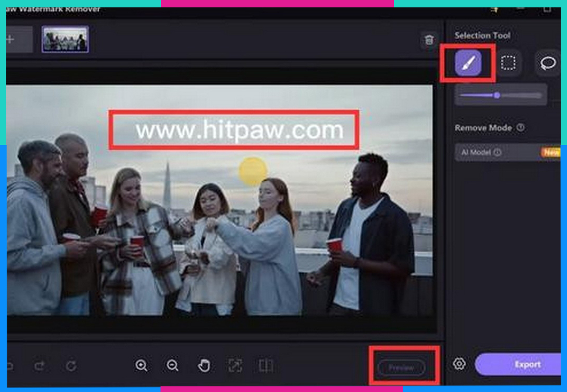
Task: Select the Brush selection tool
Action: click(468, 63)
